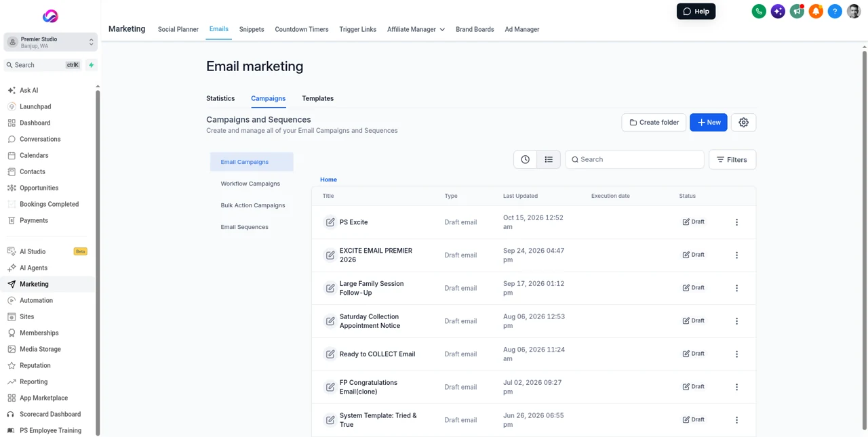Open three-dot menu for PS Excite
Image resolution: width=868 pixels, height=437 pixels.
click(737, 222)
